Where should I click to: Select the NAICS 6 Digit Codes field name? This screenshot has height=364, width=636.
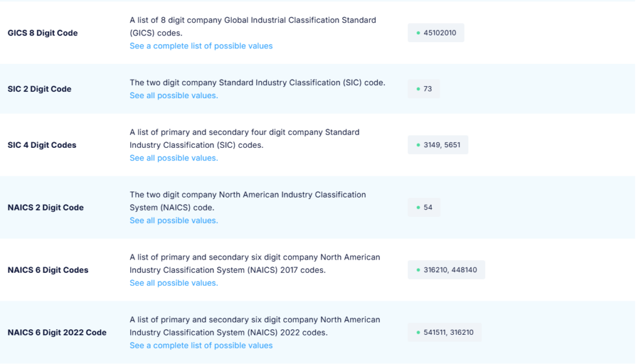(48, 270)
